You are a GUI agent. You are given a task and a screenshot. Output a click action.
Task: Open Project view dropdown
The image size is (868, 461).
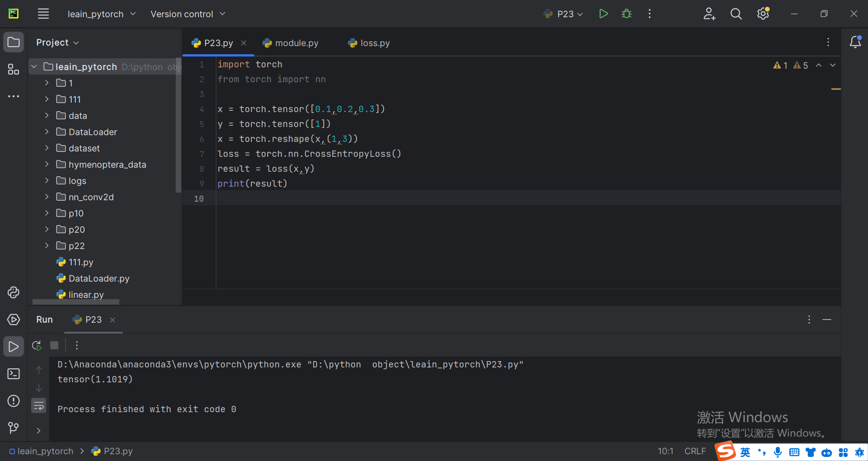point(57,42)
